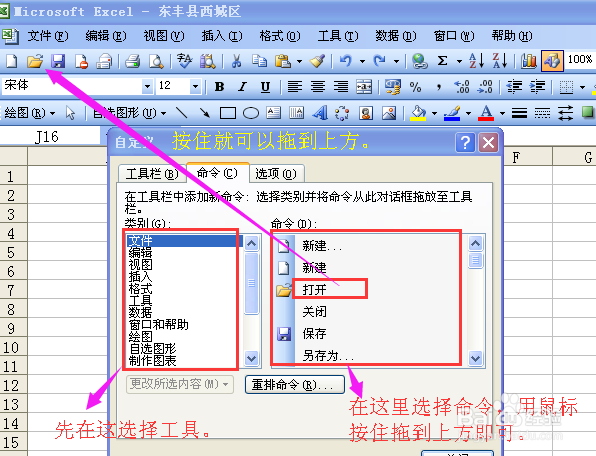Select the Format Painter brush icon
Screen dimensions: 596x456
(317, 61)
